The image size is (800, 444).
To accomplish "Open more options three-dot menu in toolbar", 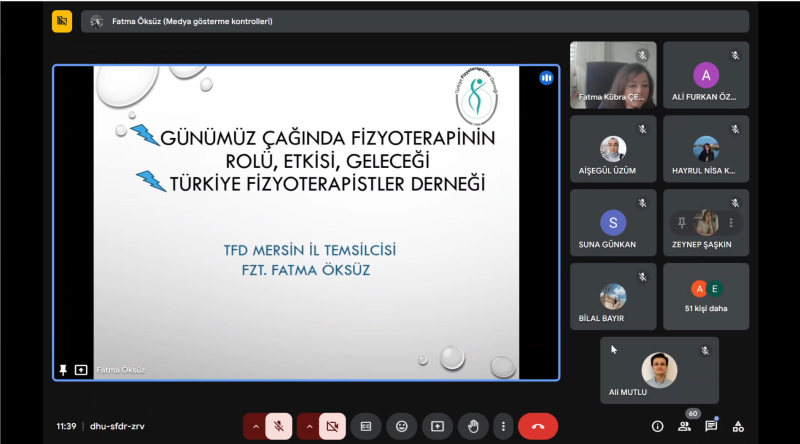I will 503,426.
